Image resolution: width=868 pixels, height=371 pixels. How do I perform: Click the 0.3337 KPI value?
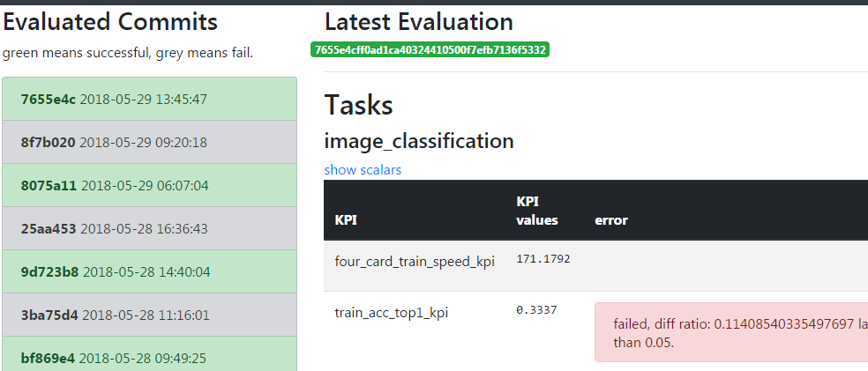(536, 311)
